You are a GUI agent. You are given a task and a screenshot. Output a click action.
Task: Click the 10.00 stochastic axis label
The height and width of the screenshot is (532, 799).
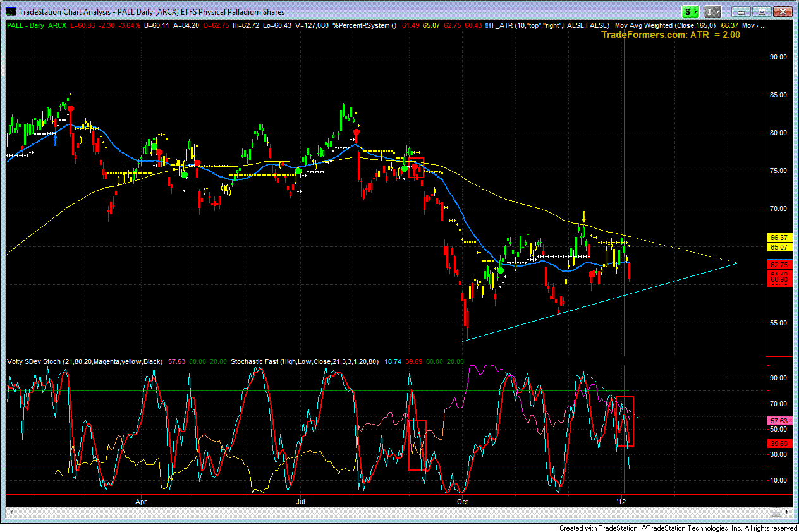pos(777,480)
